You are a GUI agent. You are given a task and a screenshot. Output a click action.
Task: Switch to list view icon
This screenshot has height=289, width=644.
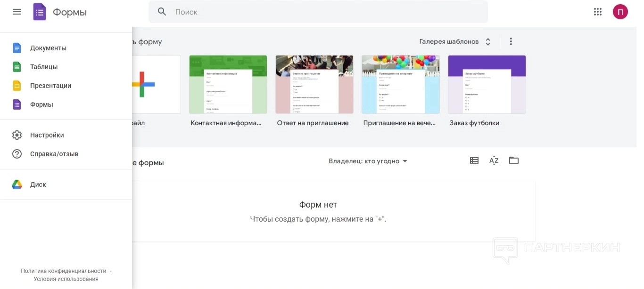474,161
